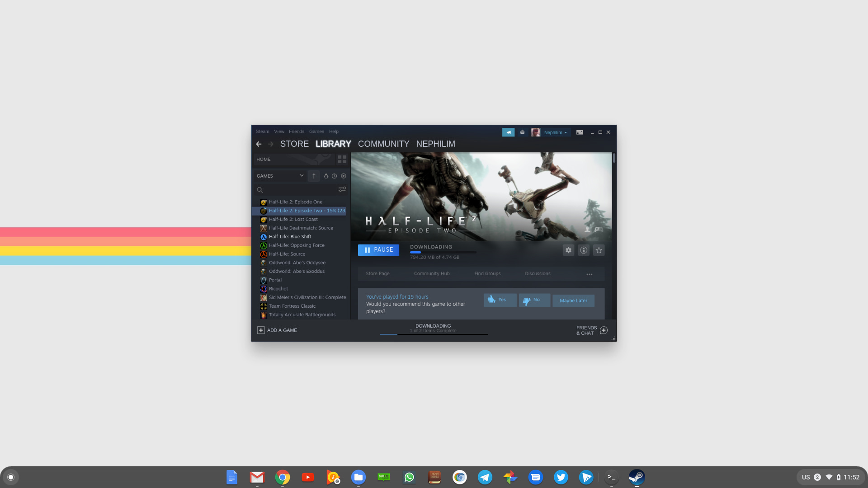Open the Games menu
The height and width of the screenshot is (488, 868).
[x=316, y=131]
